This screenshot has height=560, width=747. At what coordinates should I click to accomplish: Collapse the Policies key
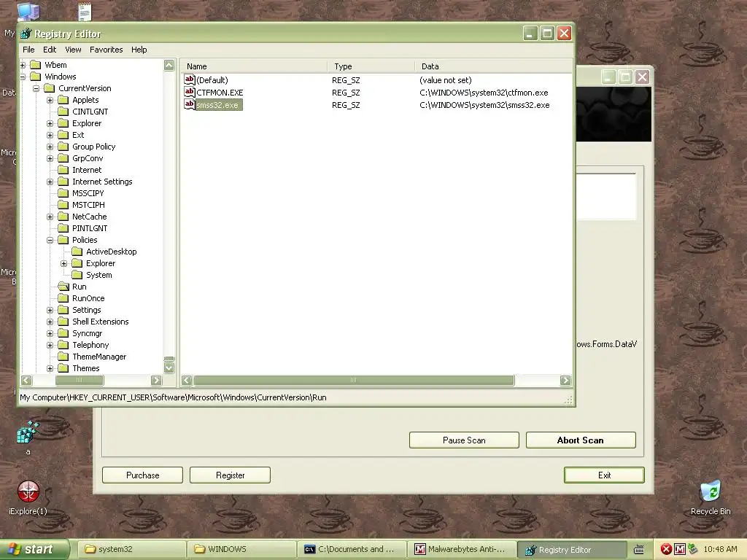click(50, 240)
